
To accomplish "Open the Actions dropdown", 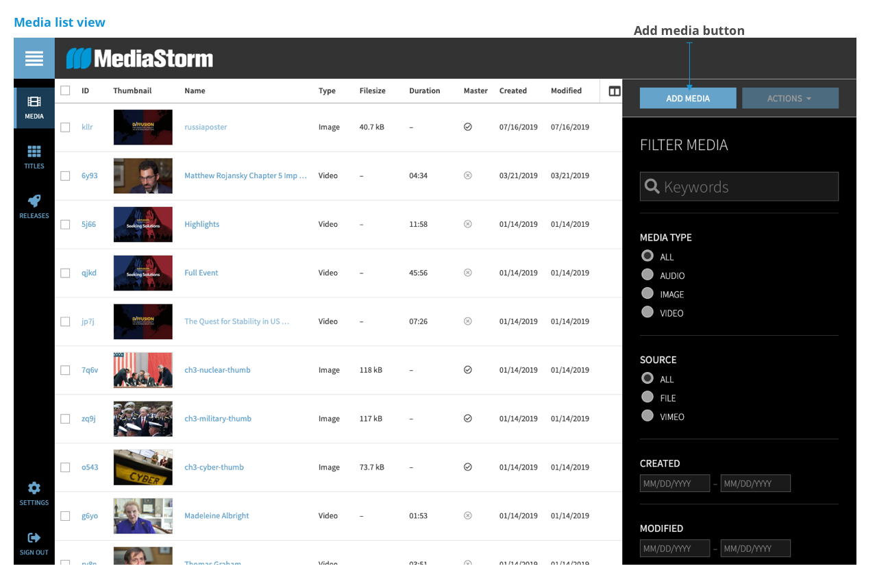I will [790, 98].
